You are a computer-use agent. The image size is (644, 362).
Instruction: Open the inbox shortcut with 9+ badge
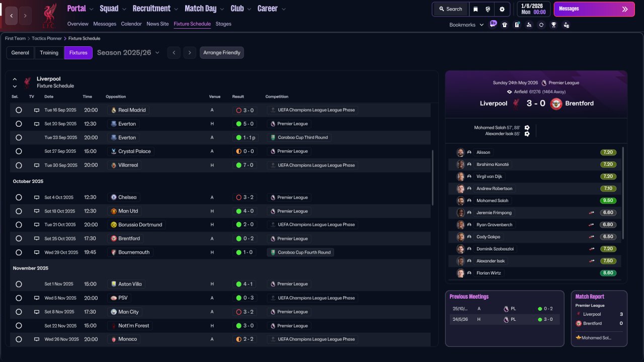(493, 24)
